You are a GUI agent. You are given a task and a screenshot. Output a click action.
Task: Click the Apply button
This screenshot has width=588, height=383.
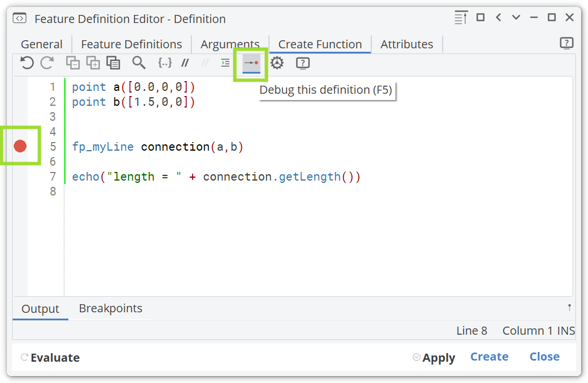(x=434, y=358)
